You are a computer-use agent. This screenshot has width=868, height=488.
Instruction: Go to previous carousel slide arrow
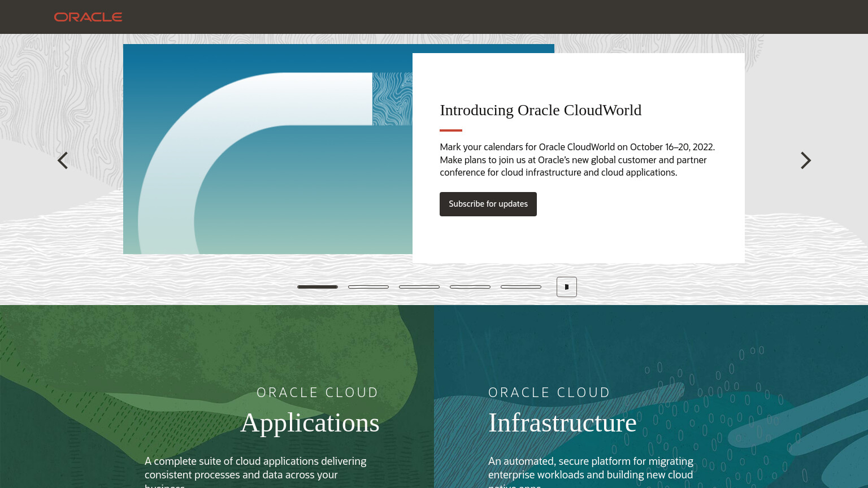[63, 160]
